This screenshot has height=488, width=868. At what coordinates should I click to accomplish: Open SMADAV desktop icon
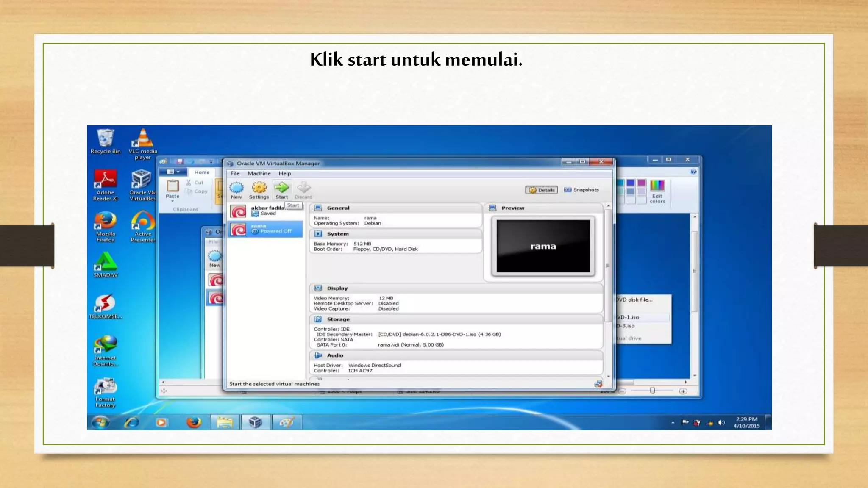tap(105, 265)
